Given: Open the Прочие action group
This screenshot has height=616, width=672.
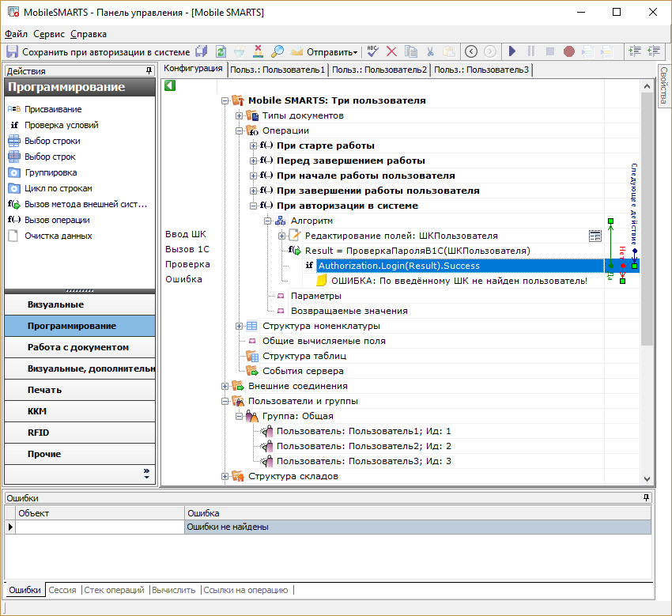Looking at the screenshot, I should 80,454.
